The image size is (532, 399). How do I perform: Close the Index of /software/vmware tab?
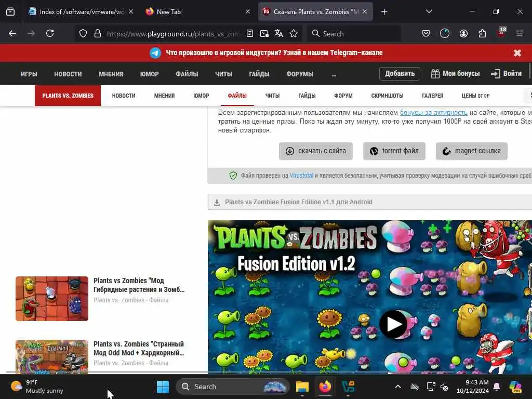point(131,11)
